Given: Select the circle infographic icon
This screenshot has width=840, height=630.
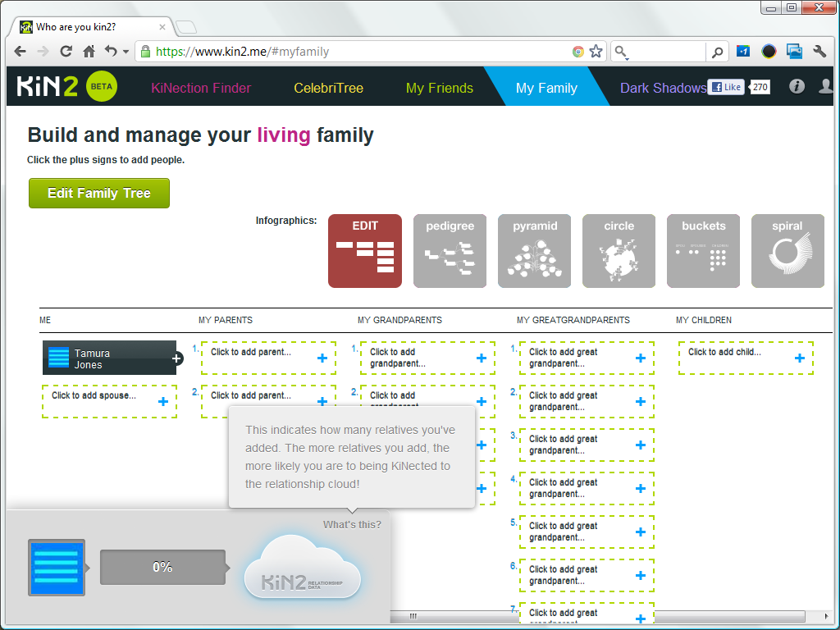Looking at the screenshot, I should coord(619,251).
